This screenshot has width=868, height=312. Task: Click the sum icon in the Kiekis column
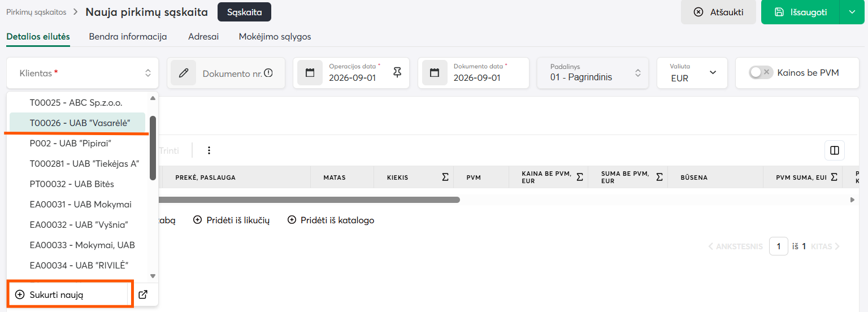click(445, 177)
